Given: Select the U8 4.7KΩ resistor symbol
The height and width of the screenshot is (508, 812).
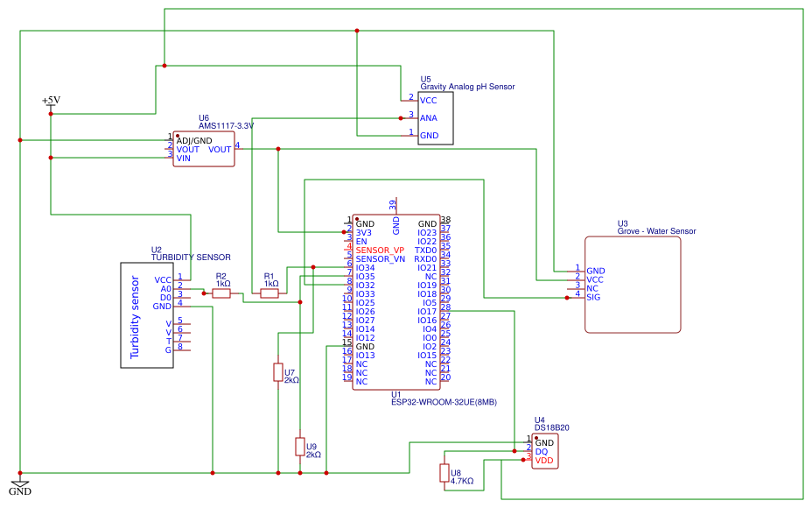Looking at the screenshot, I should click(444, 473).
